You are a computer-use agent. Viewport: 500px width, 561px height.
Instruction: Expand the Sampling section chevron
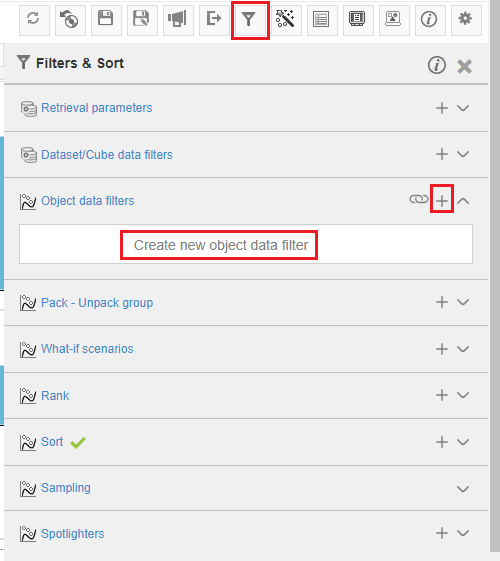463,489
